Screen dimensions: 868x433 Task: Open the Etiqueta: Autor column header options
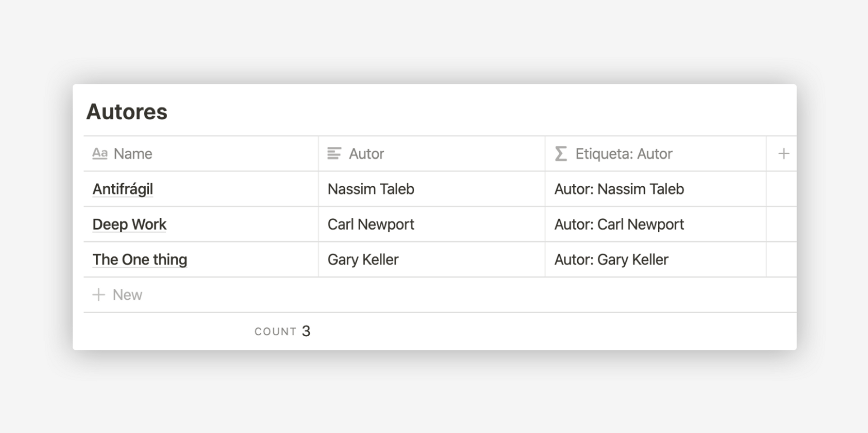pos(623,154)
